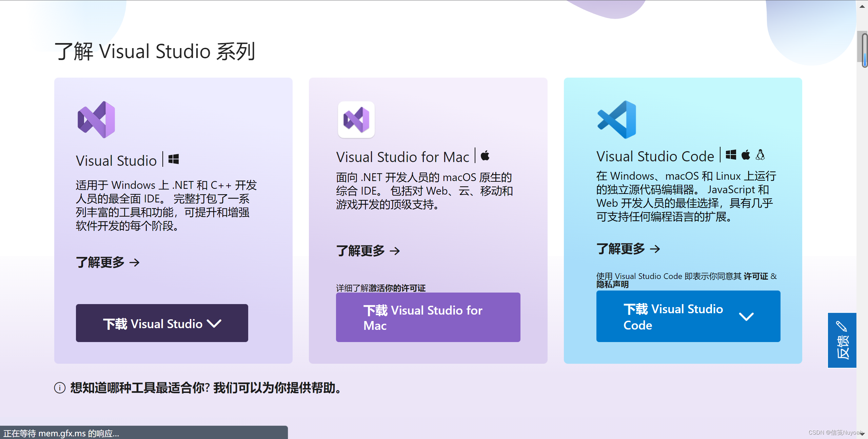868x439 pixels.
Task: Click the 在 Windows、macOS 和 Linux description text
Action: coord(686,196)
